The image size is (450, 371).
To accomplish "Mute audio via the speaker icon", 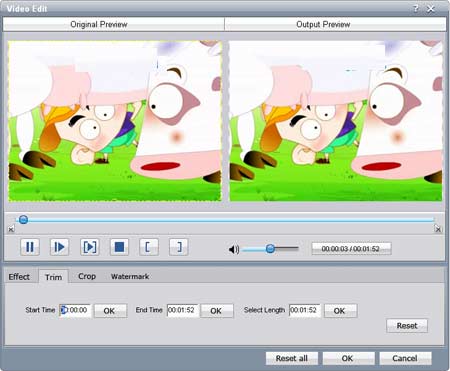I will pos(234,249).
